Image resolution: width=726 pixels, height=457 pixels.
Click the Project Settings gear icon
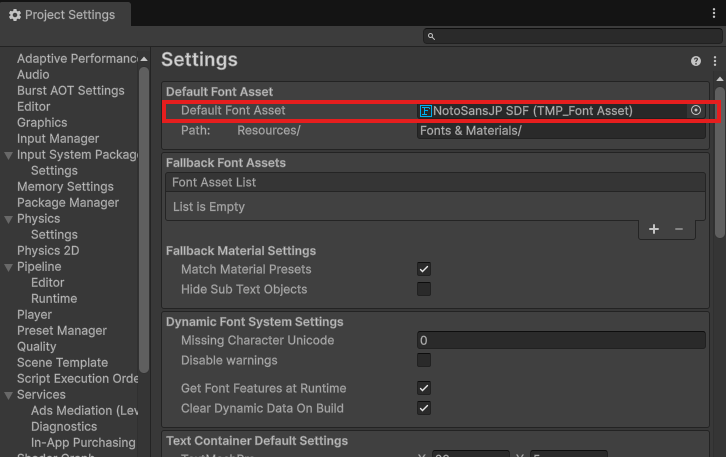pyautogui.click(x=15, y=15)
